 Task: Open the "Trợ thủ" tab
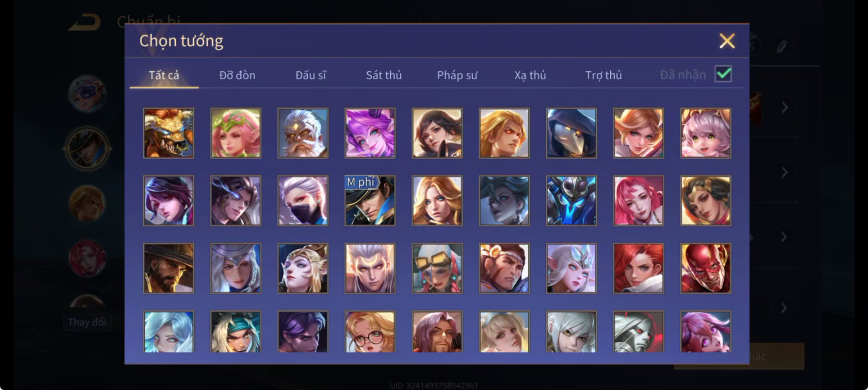pos(604,75)
